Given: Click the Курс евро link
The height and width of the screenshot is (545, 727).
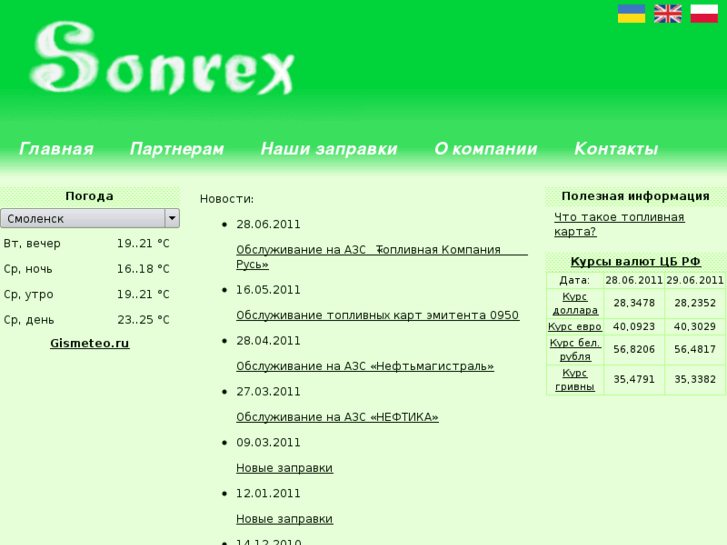Looking at the screenshot, I should pyautogui.click(x=575, y=327).
